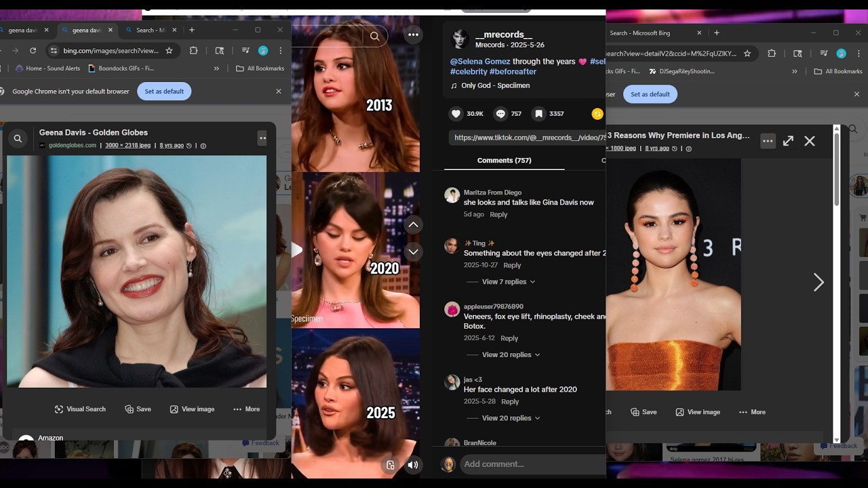Screen dimensions: 868x488
Task: Click 3000 × 2318 jpeg size link
Action: click(x=127, y=145)
